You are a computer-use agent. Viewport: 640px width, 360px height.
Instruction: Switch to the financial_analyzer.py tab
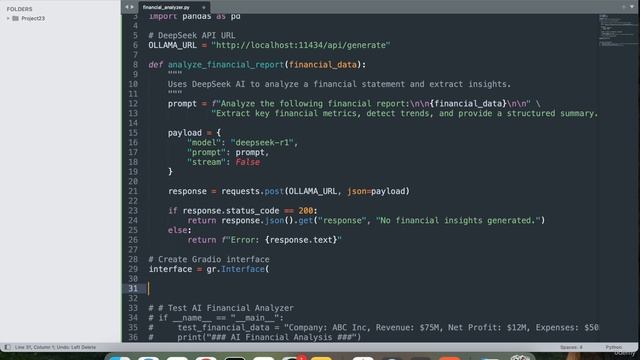coord(167,7)
